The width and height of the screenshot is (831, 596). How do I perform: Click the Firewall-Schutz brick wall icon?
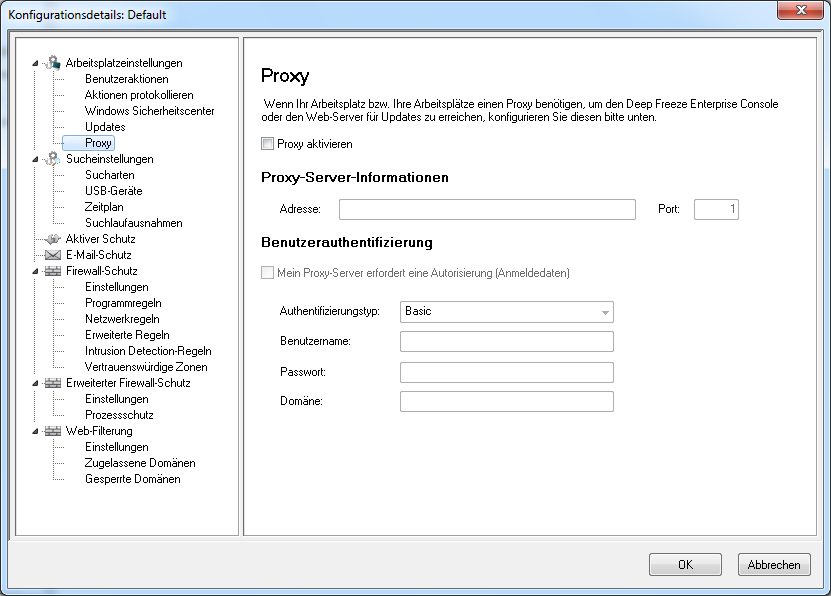tap(52, 271)
